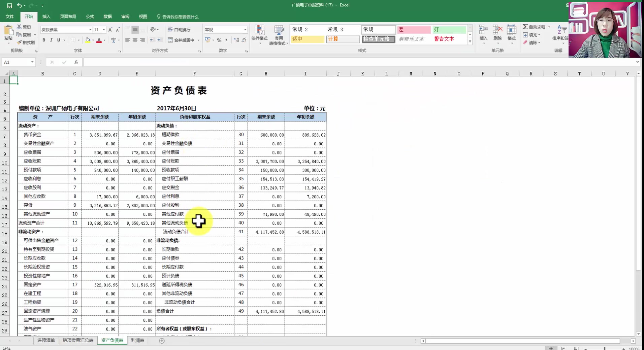Toggle bold formatting
Viewport: 644px width, 350px height.
pyautogui.click(x=43, y=40)
